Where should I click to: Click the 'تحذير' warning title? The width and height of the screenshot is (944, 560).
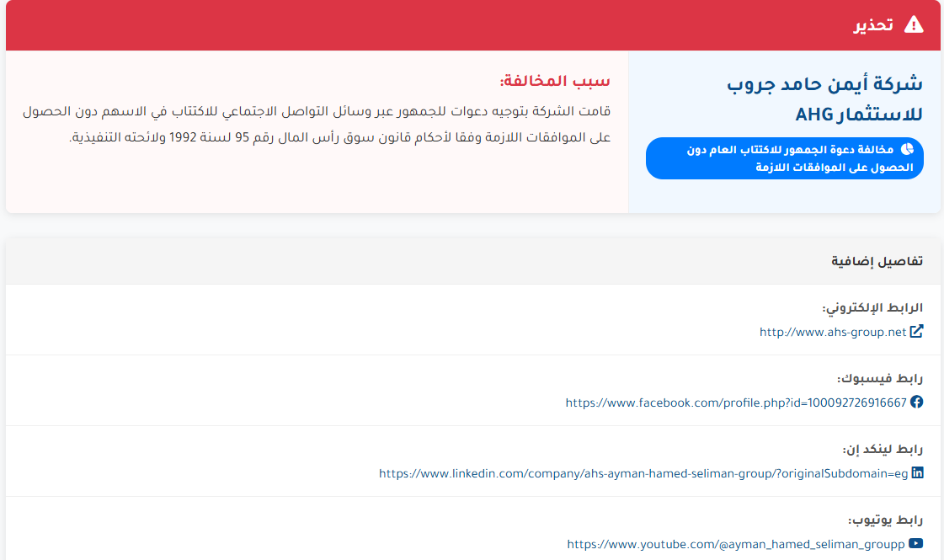[x=873, y=24]
